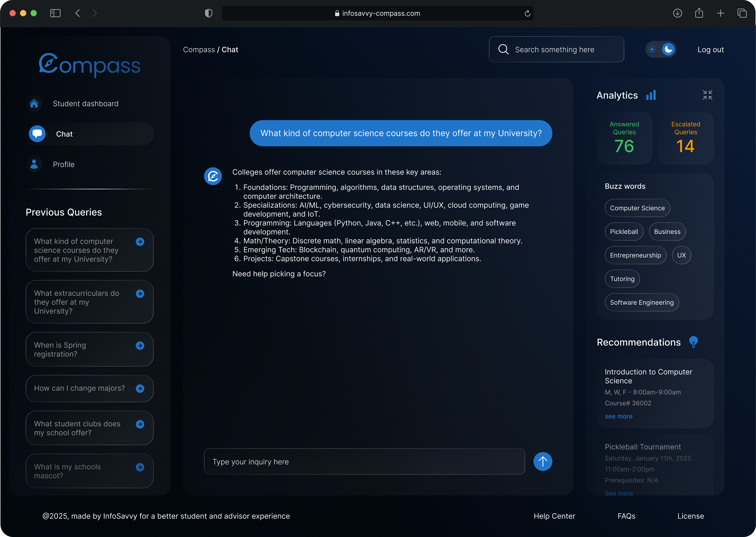Viewport: 756px width, 537px height.
Task: Click the Escalated Queries 14 card
Action: (x=686, y=138)
